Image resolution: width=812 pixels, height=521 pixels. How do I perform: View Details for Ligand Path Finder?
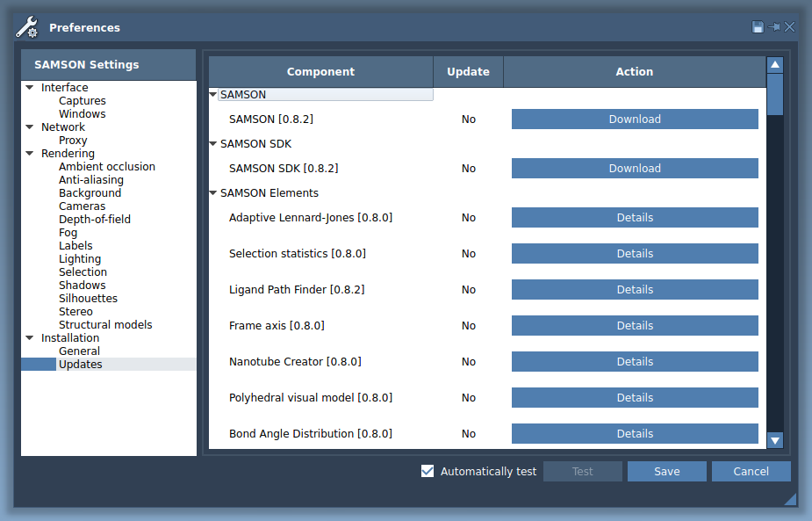pos(635,290)
